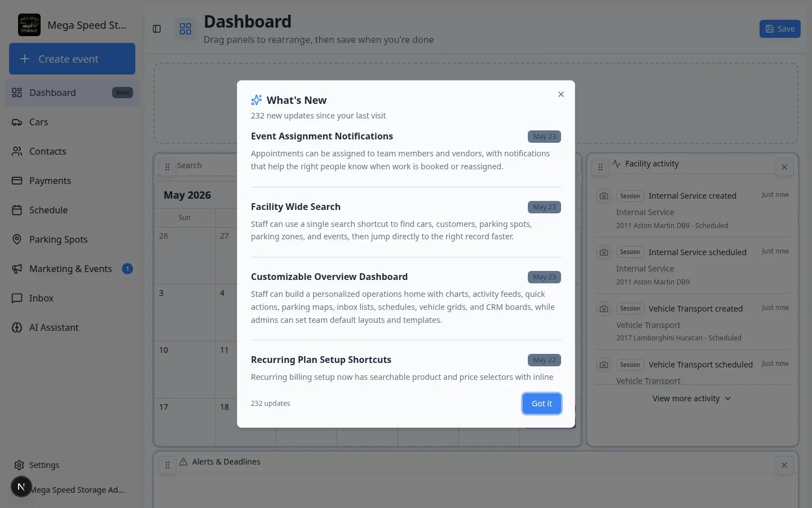Viewport: 812px width, 508px height.
Task: Expand View more activity
Action: click(692, 398)
